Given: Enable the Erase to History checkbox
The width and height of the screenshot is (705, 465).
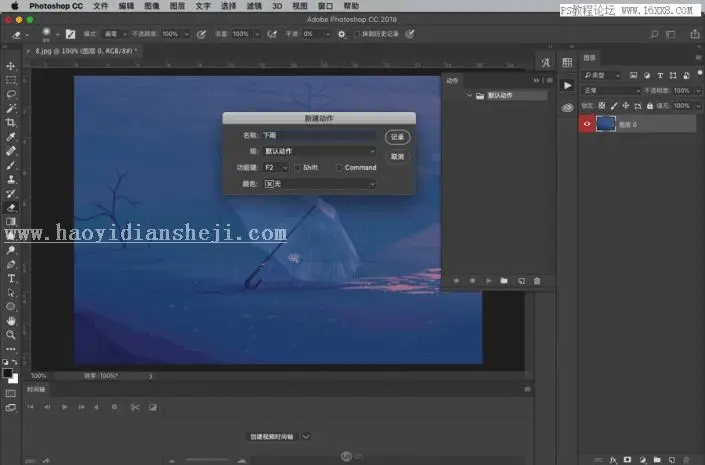Looking at the screenshot, I should coord(357,34).
